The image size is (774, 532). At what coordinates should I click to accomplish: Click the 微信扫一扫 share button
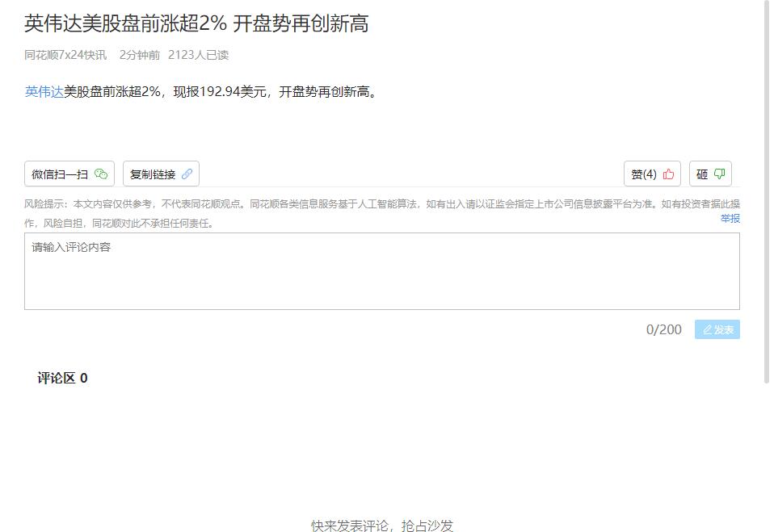69,174
